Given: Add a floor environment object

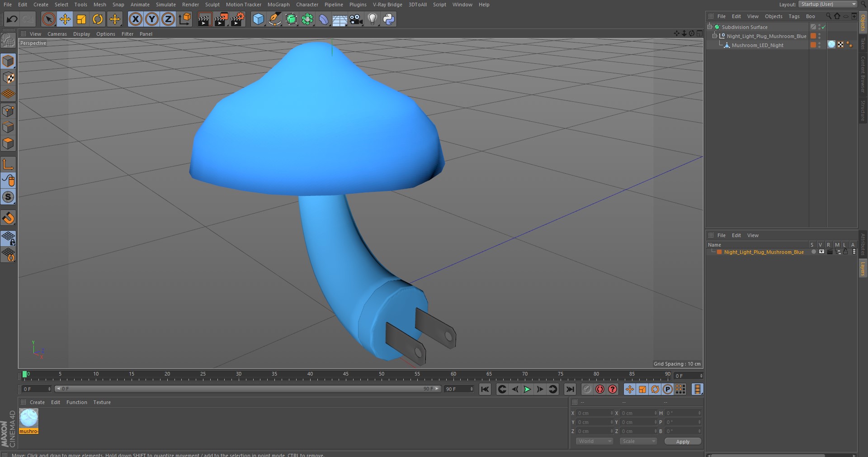Looking at the screenshot, I should (x=340, y=19).
